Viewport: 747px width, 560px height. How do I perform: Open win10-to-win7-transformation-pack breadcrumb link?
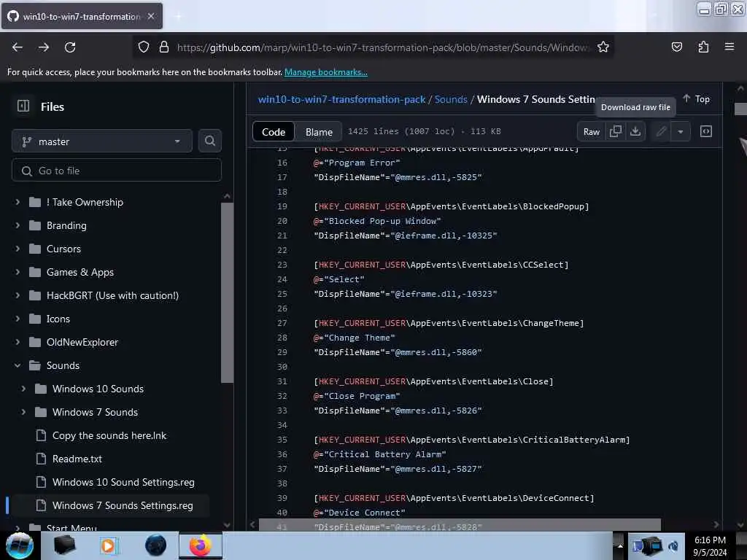pyautogui.click(x=341, y=99)
